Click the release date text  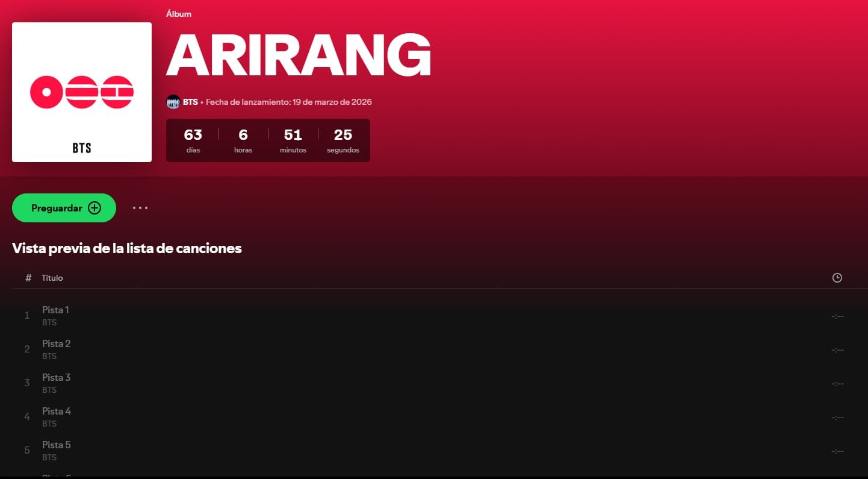click(x=289, y=102)
